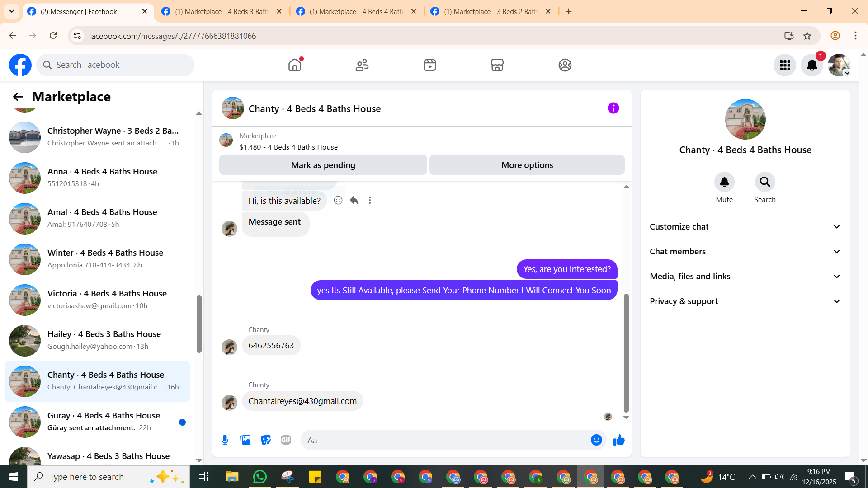Attach a photo with the image icon
The height and width of the screenshot is (488, 868).
tap(245, 440)
